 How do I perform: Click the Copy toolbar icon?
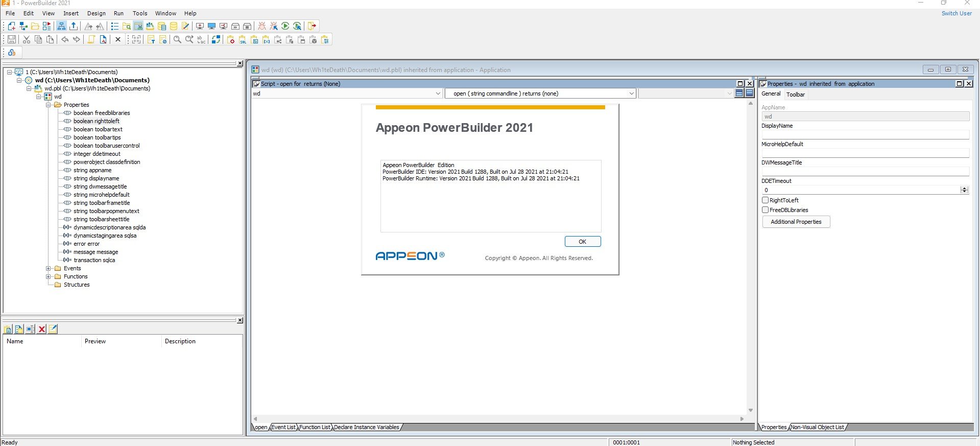pyautogui.click(x=38, y=39)
